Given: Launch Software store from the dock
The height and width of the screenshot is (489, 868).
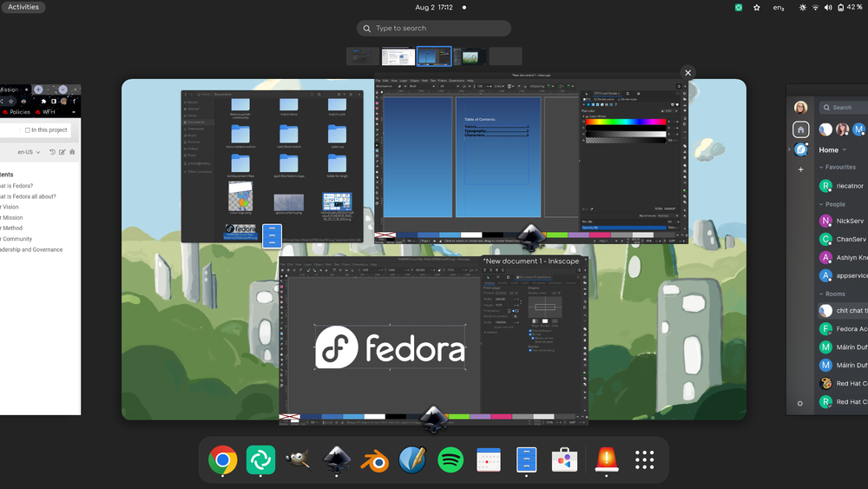Looking at the screenshot, I should pyautogui.click(x=565, y=460).
